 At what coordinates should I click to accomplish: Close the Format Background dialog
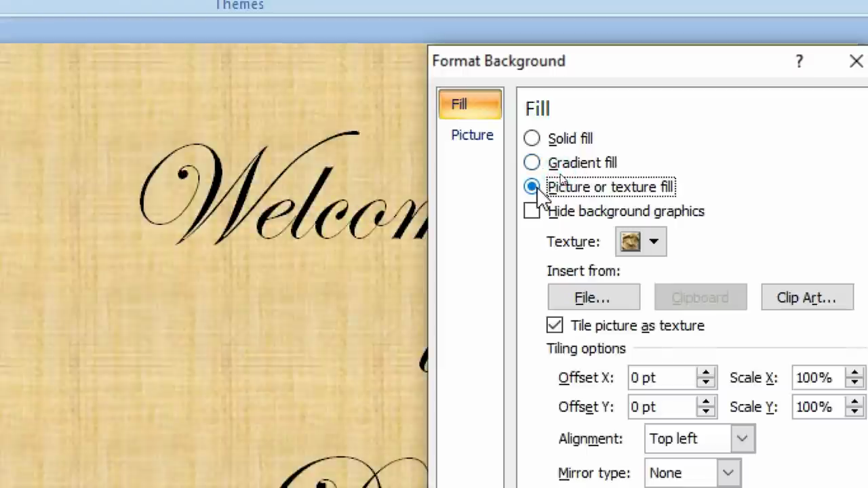coord(856,61)
